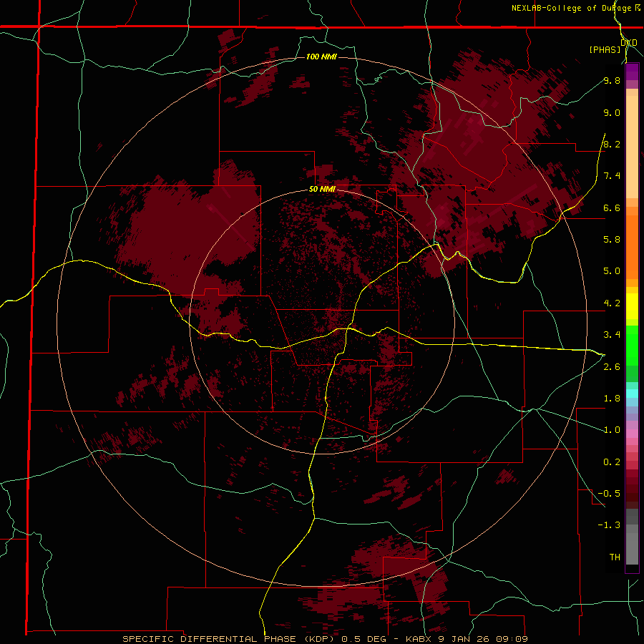The width and height of the screenshot is (644, 644).
Task: Click the -0.5 color scale value
Action: tap(609, 494)
